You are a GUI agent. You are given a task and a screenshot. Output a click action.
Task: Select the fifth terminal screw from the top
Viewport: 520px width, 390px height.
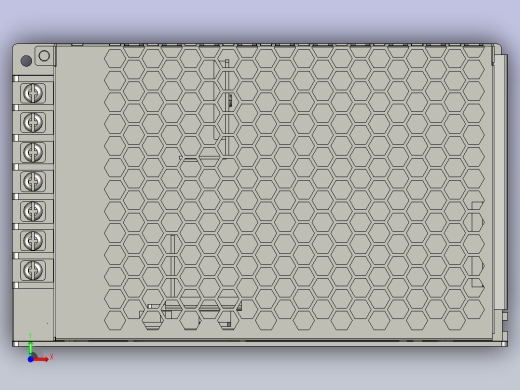(33, 211)
